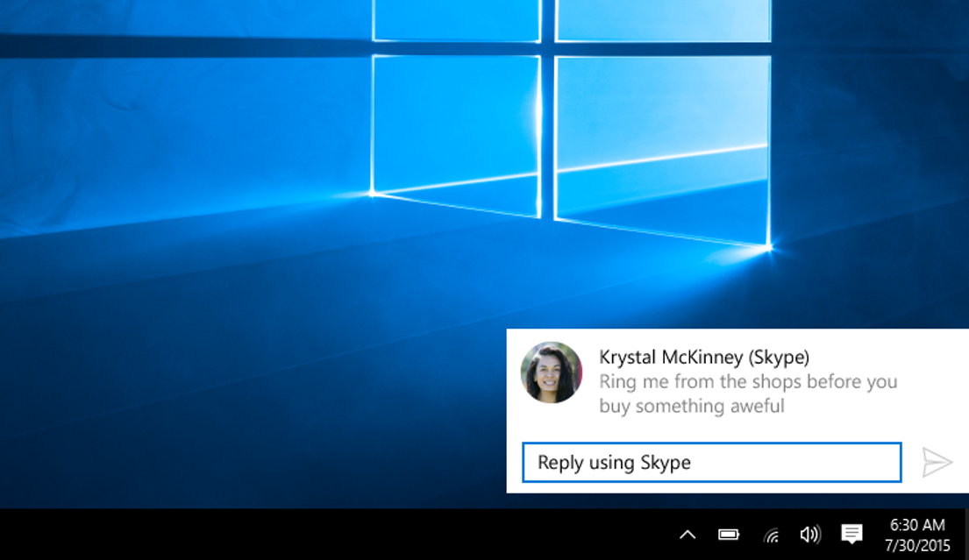Click the Reply using Skype input field
This screenshot has width=969, height=560.
coord(711,463)
